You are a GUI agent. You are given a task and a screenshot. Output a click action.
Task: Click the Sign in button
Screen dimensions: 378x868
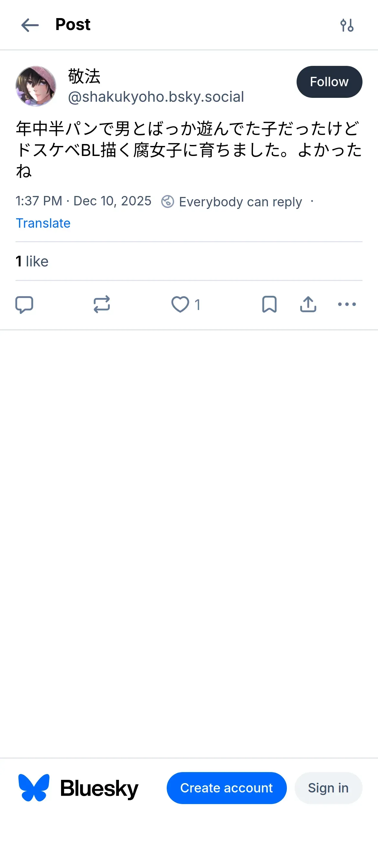click(328, 788)
